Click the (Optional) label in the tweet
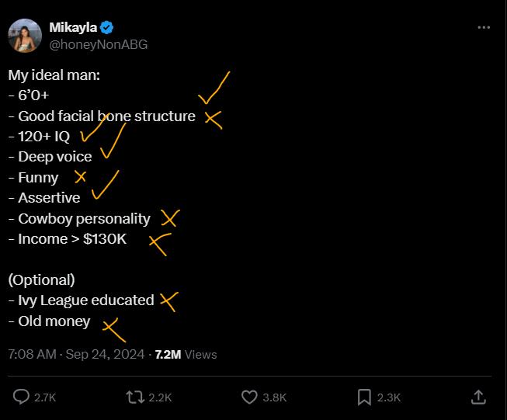Viewport: 507px width, 420px height. 41,279
